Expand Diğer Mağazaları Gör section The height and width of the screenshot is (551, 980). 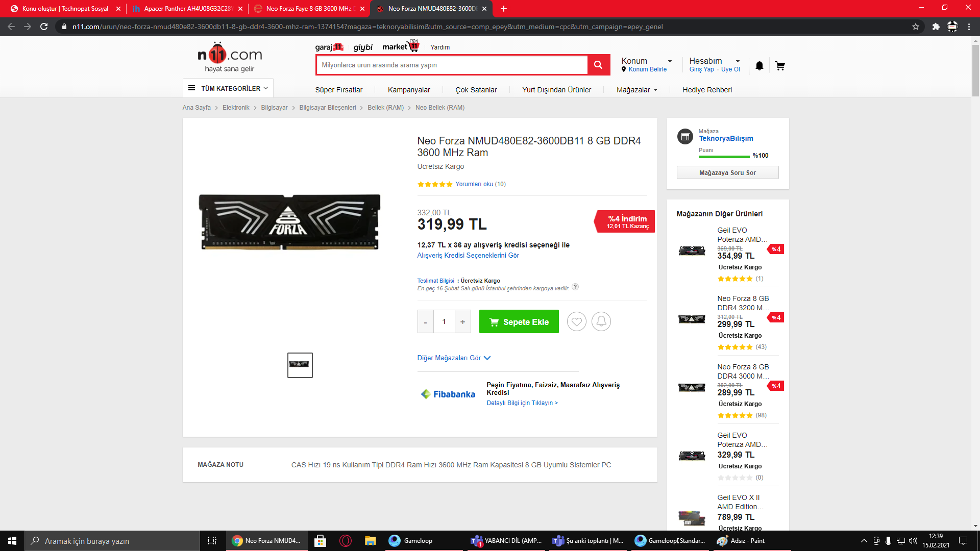click(454, 358)
